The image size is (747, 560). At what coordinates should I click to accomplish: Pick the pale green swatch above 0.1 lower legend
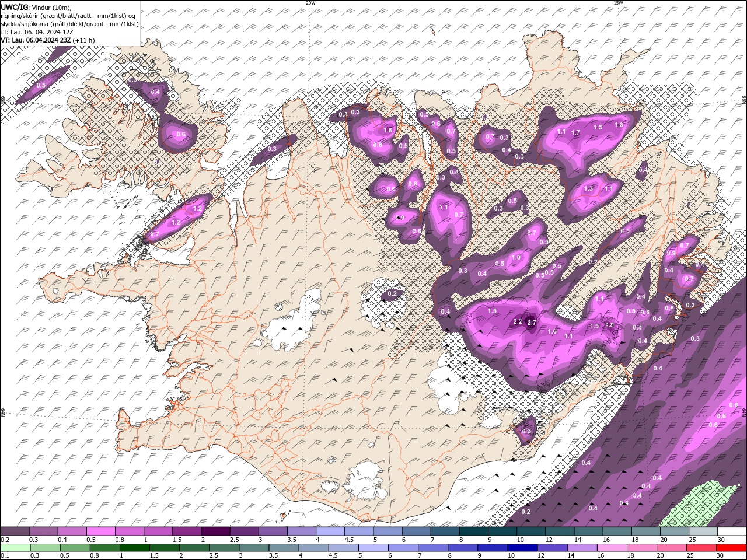15,548
